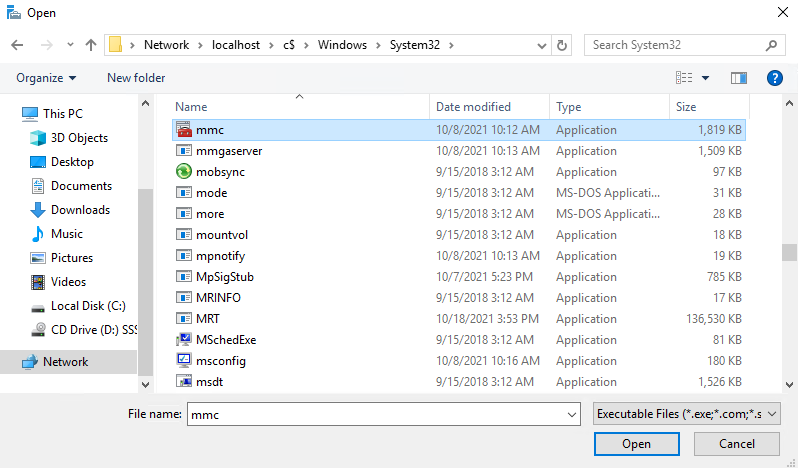Viewport: 798px width, 468px height.
Task: Open Help with the question mark icon
Action: [775, 78]
